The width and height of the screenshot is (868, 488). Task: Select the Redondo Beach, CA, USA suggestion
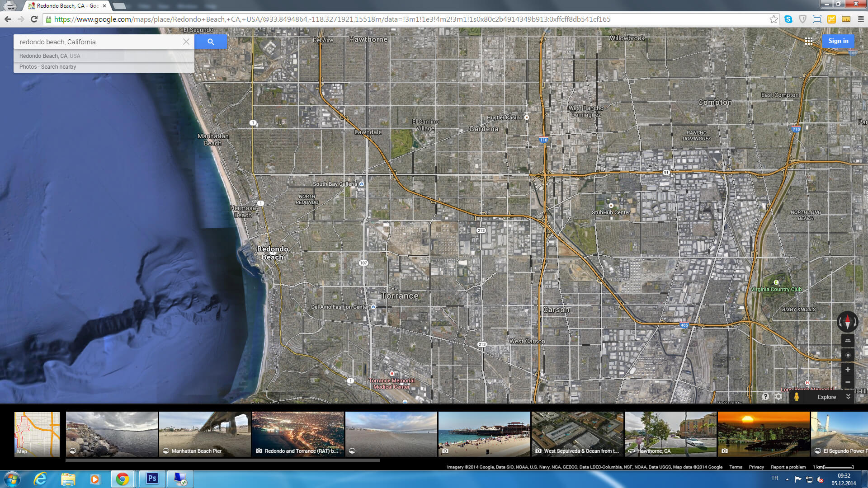tap(50, 56)
